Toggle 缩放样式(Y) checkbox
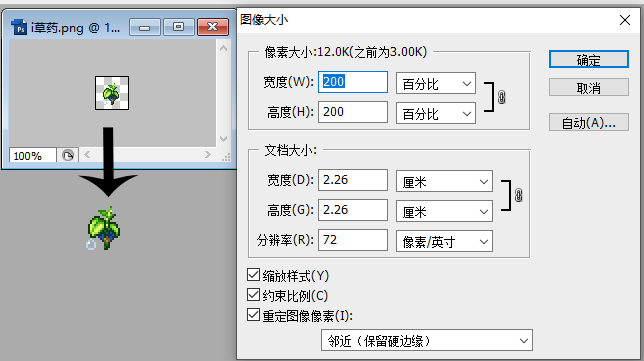This screenshot has width=644, height=361. [253, 275]
